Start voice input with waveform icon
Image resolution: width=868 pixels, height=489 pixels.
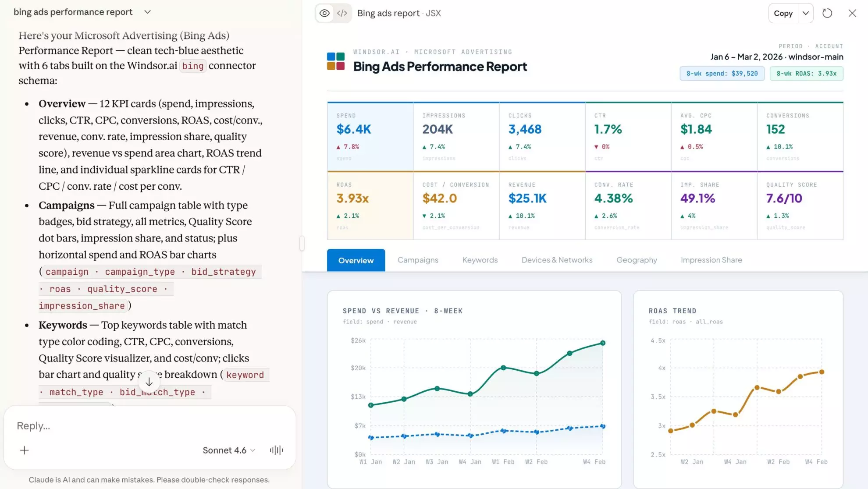pyautogui.click(x=276, y=450)
